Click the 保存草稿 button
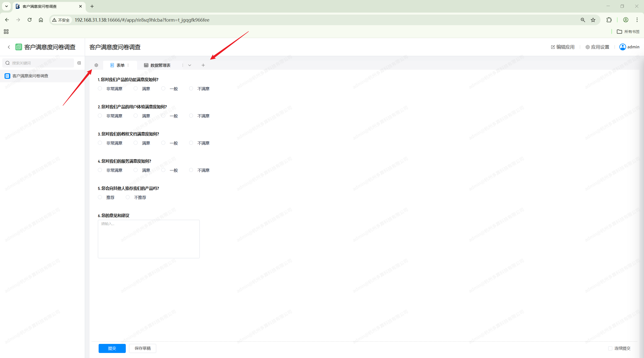 tap(142, 348)
